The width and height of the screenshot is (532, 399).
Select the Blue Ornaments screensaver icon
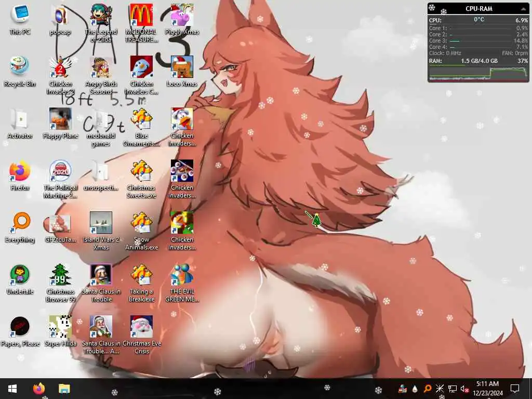click(141, 128)
